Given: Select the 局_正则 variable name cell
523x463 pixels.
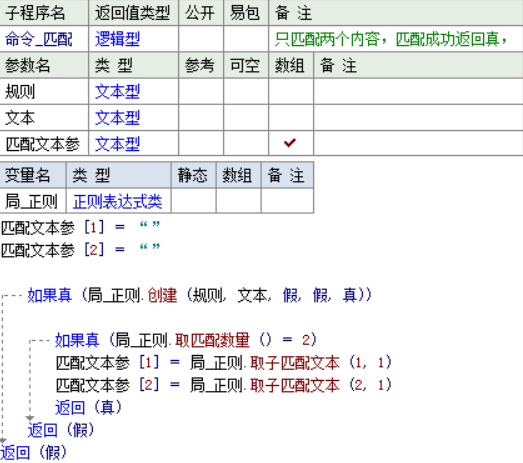Looking at the screenshot, I should click(x=31, y=202).
